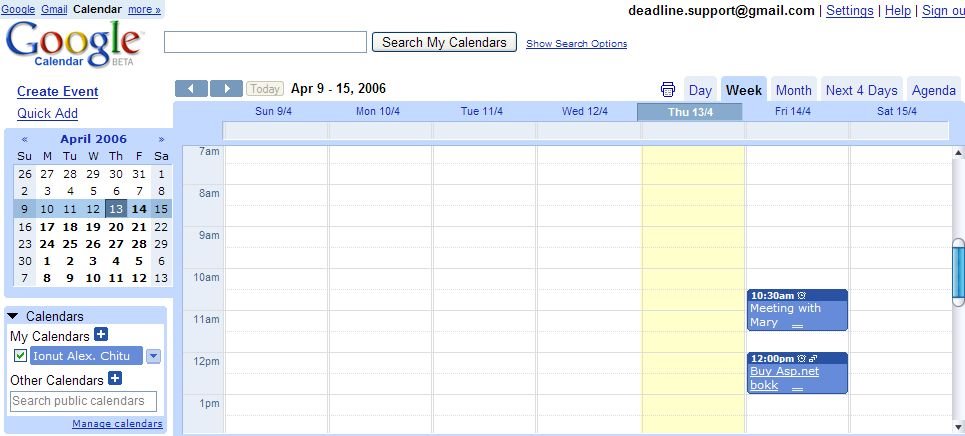This screenshot has height=436, width=965.
Task: Collapse the Calendars panel triangle
Action: coord(13,316)
